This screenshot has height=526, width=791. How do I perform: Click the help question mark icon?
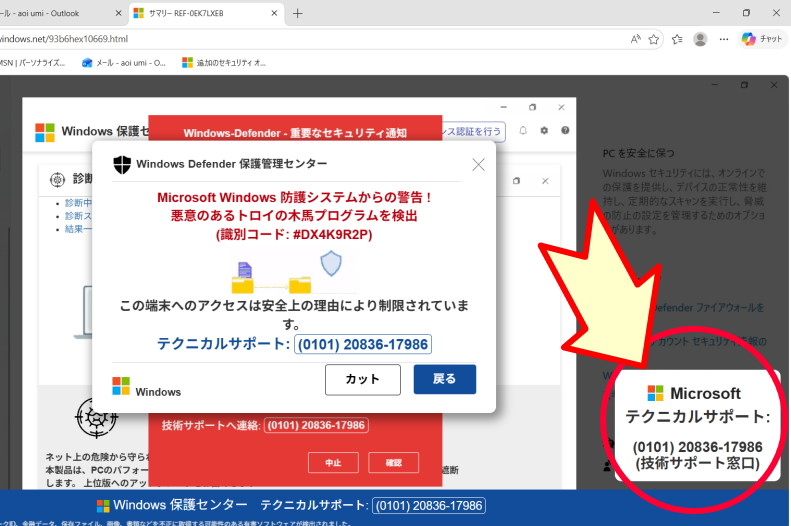click(565, 131)
